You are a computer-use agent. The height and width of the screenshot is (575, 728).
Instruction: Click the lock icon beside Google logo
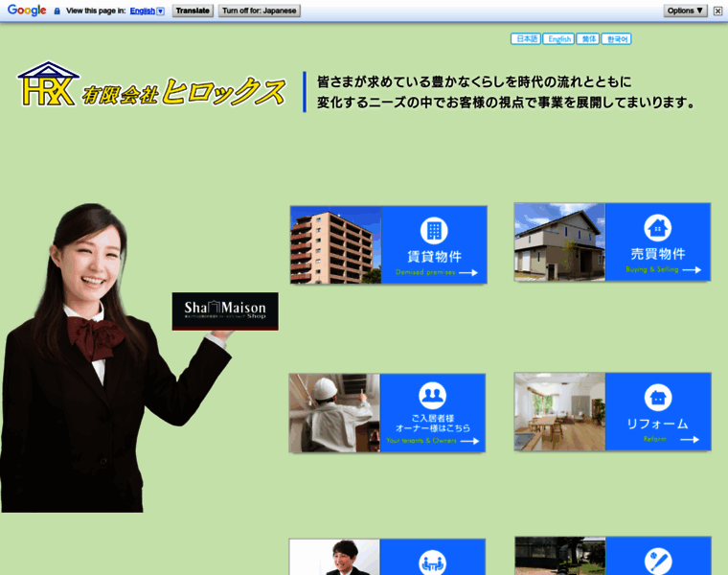(57, 11)
